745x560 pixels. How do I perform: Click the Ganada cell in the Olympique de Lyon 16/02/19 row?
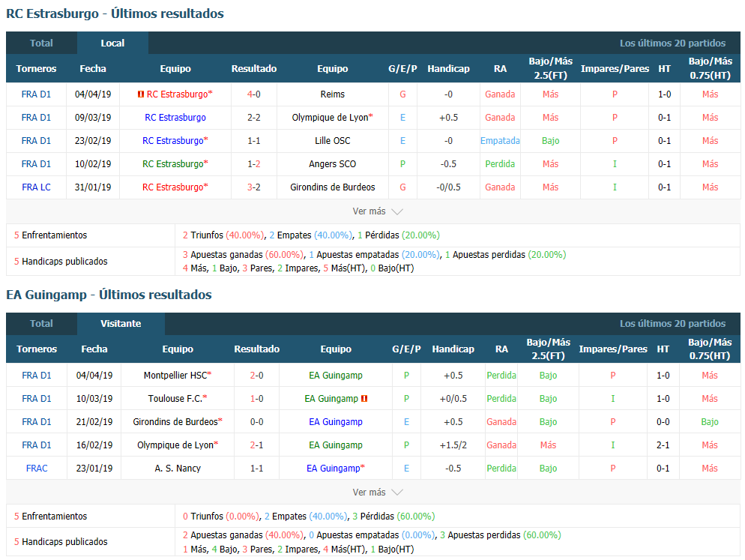[x=501, y=445]
